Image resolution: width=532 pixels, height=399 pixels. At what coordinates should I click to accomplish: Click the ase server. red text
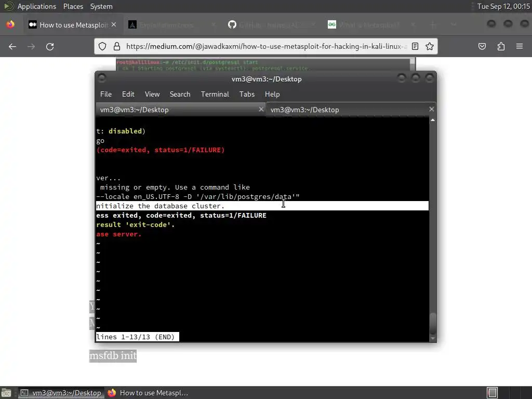[x=119, y=234]
